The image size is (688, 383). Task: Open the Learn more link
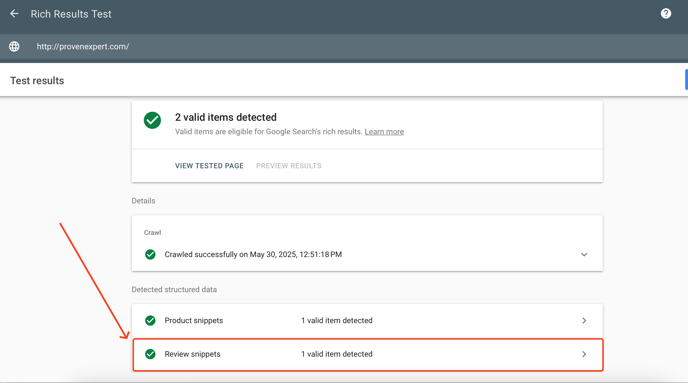click(384, 132)
